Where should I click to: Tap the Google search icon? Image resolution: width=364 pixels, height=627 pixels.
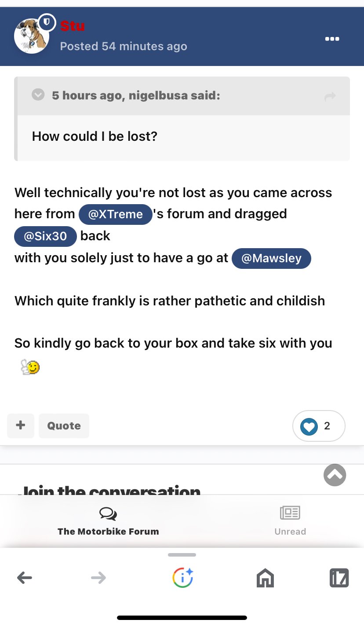182,577
